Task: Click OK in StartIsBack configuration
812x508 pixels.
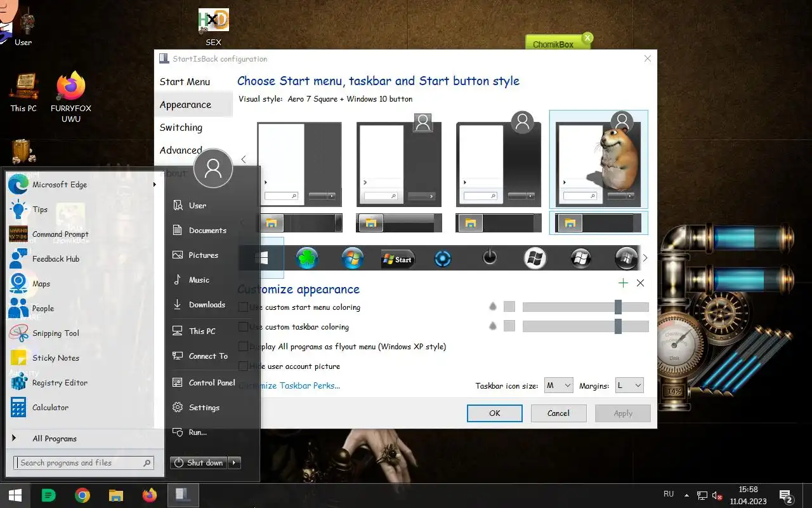Action: [x=495, y=413]
